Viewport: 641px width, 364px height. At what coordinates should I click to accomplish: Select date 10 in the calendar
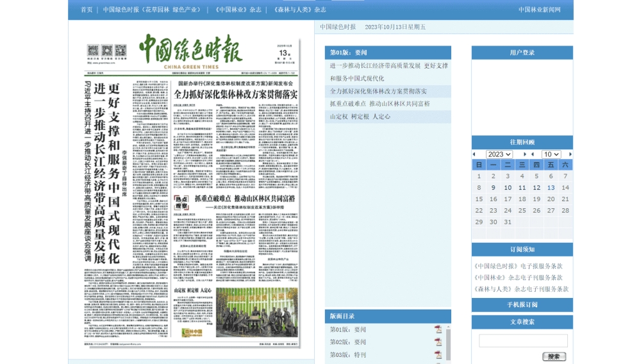point(508,188)
